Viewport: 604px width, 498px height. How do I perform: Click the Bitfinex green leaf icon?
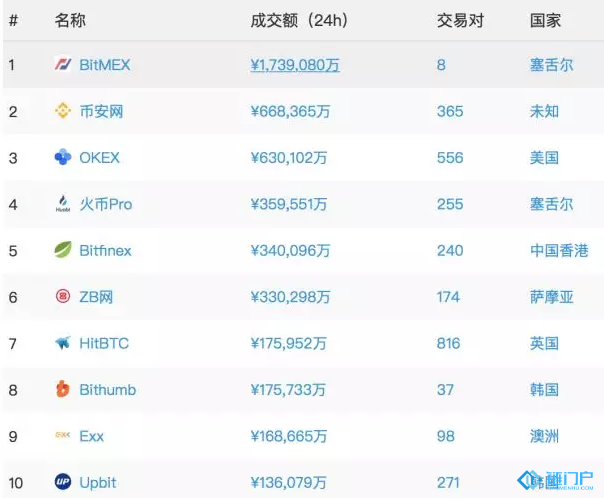[x=62, y=250]
